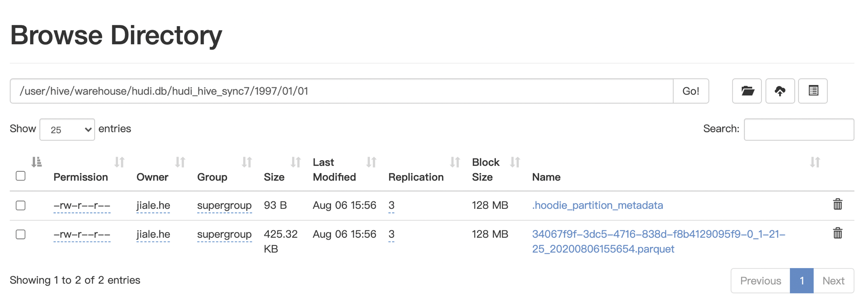Sort by Permission column arrows
This screenshot has height=308, width=868.
click(x=119, y=162)
